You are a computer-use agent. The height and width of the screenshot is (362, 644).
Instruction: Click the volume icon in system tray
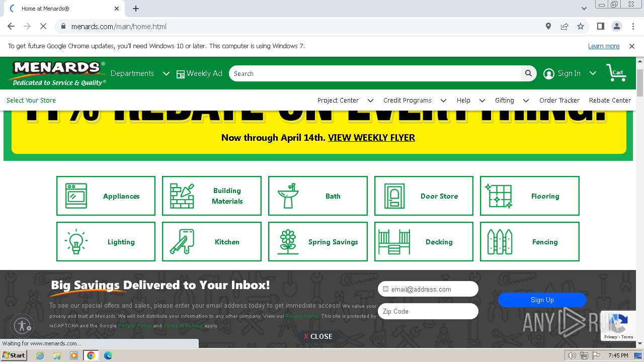click(572, 355)
